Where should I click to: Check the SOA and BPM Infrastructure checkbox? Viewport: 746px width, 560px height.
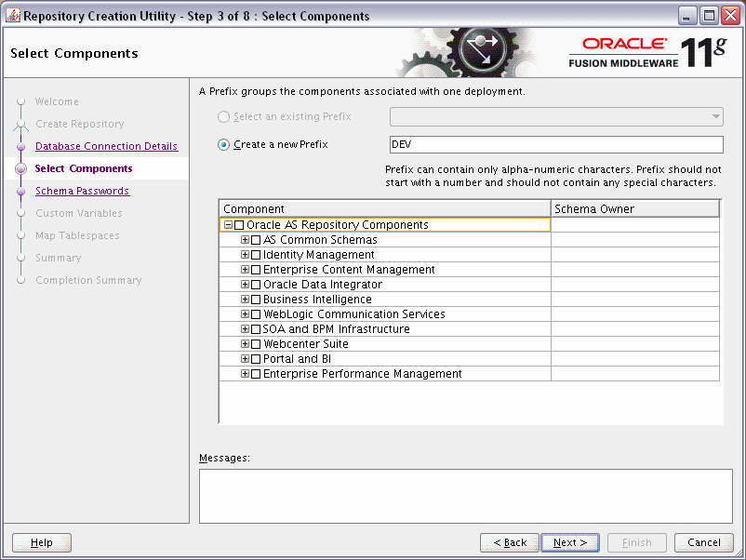click(x=255, y=328)
